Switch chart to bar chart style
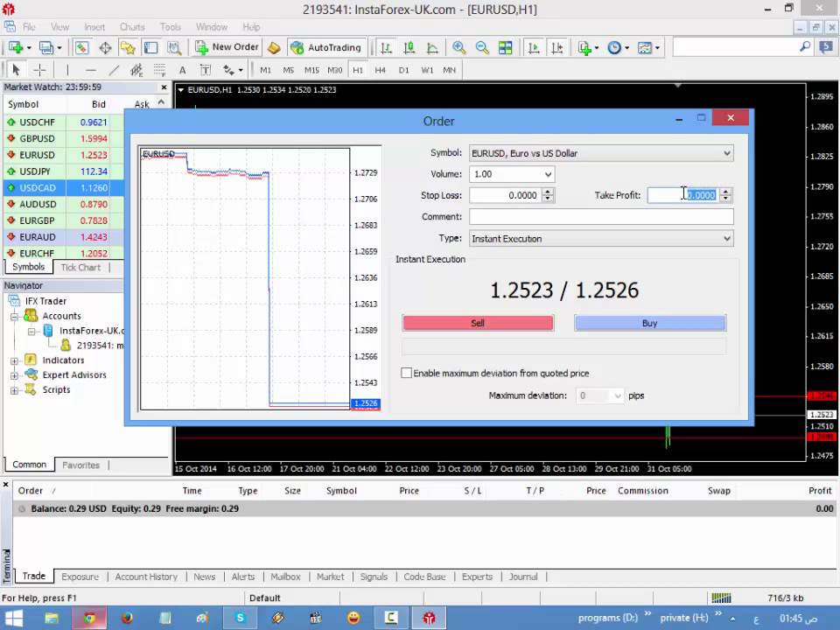 [x=386, y=47]
